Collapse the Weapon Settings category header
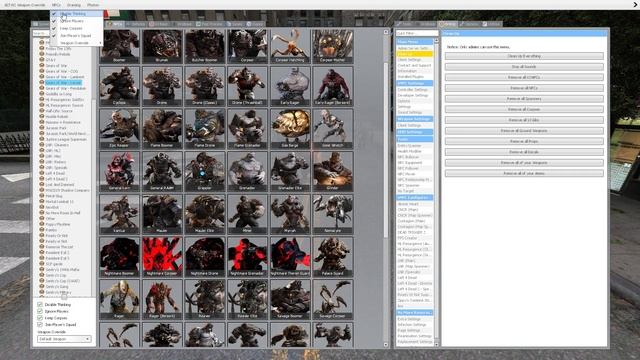The width and height of the screenshot is (640, 360). click(x=415, y=119)
